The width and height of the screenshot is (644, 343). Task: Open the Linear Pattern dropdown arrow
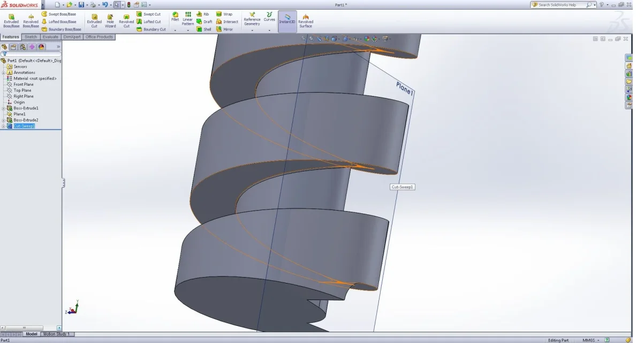point(188,31)
